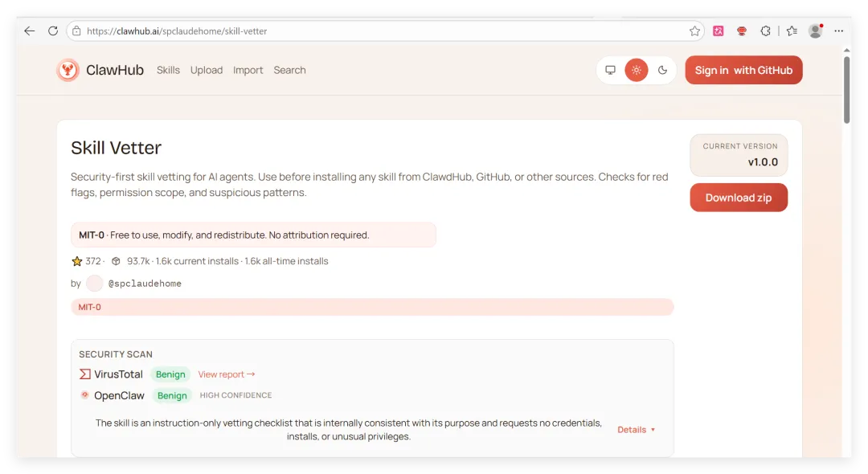Switch to system theme monitor icon

point(610,70)
